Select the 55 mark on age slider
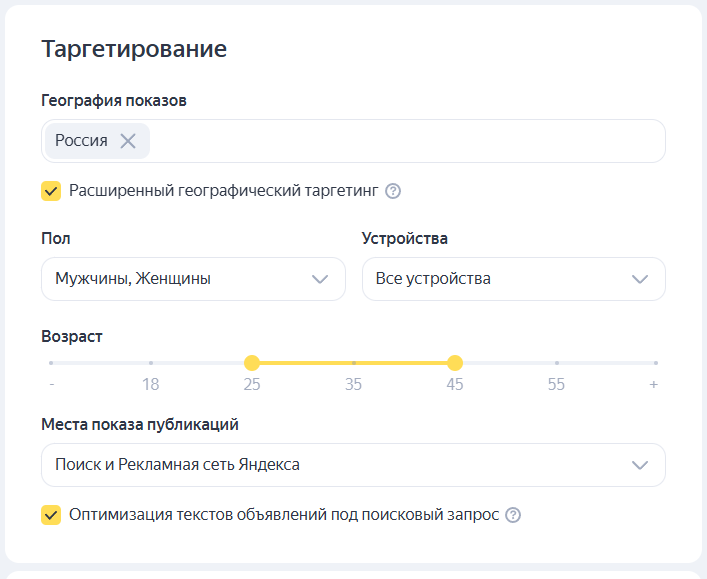The width and height of the screenshot is (707, 579). (556, 363)
